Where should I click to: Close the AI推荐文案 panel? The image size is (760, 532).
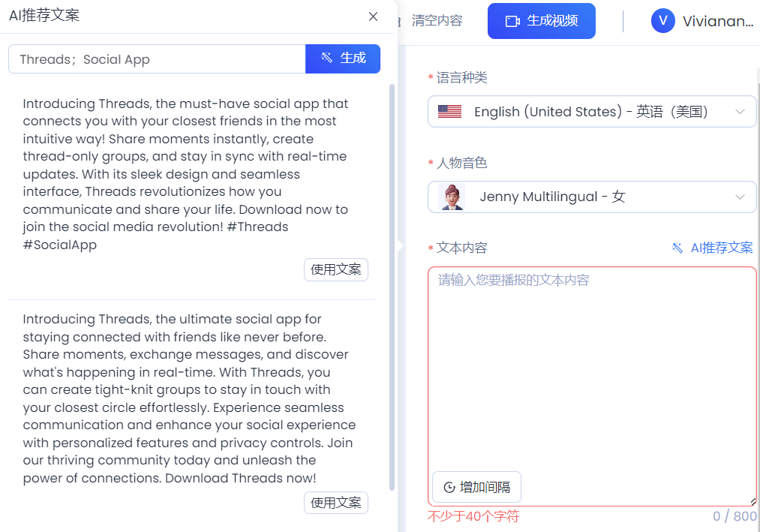373,17
